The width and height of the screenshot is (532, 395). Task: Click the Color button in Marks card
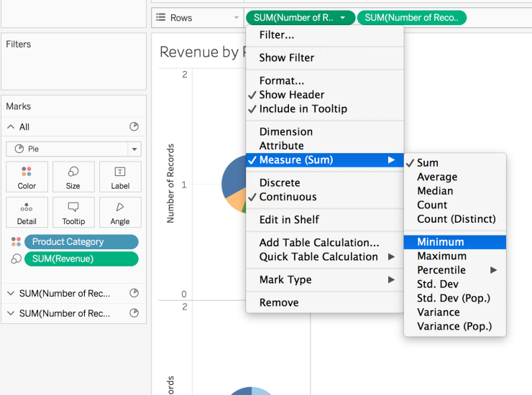click(x=27, y=177)
